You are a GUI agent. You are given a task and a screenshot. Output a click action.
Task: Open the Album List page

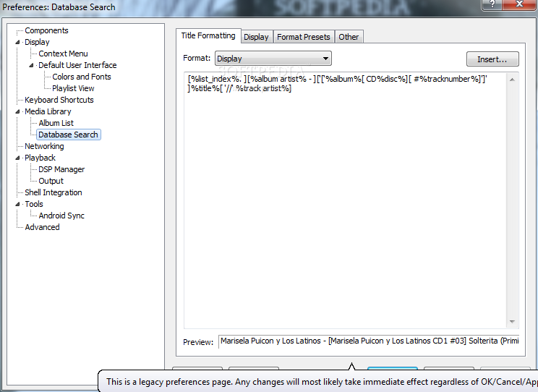tap(56, 123)
